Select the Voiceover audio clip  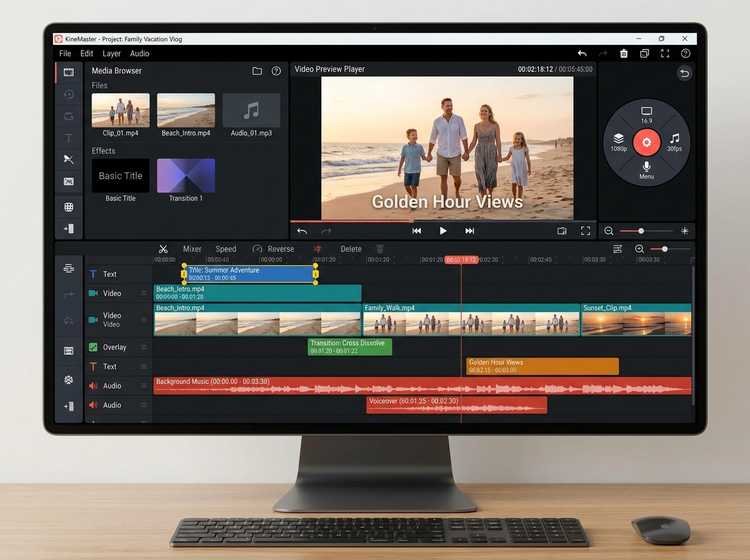tap(457, 405)
